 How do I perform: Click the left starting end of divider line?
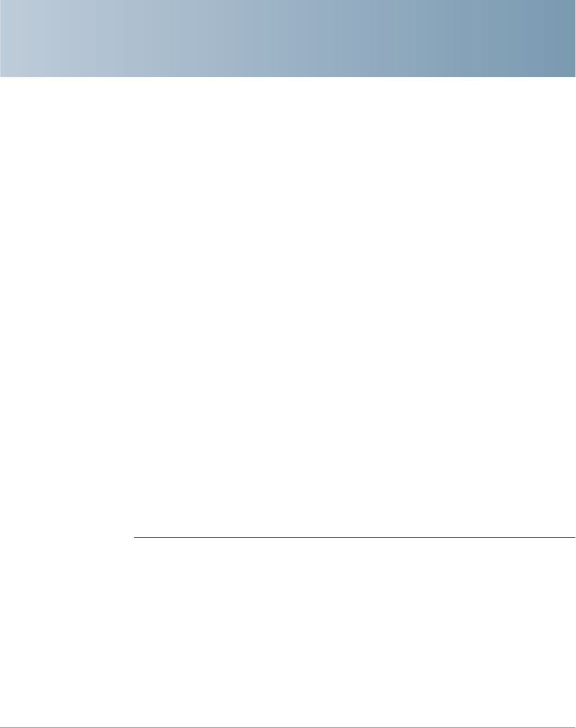point(136,537)
